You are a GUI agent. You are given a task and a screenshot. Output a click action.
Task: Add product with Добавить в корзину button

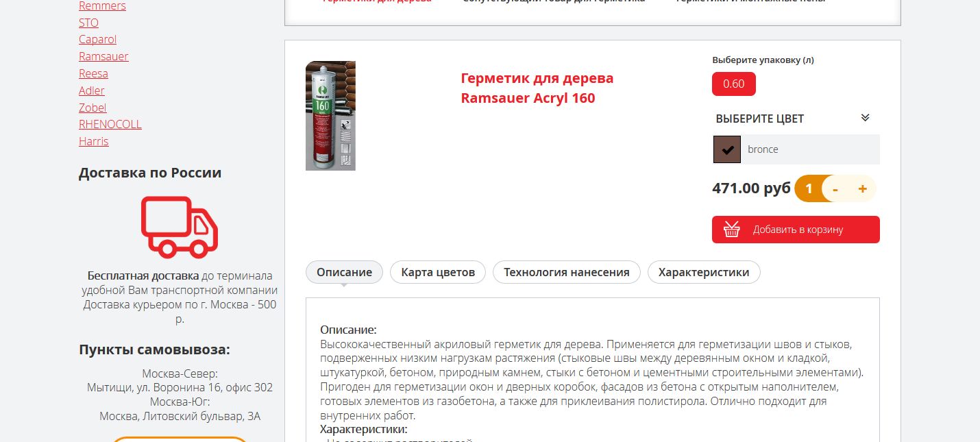[x=796, y=230]
